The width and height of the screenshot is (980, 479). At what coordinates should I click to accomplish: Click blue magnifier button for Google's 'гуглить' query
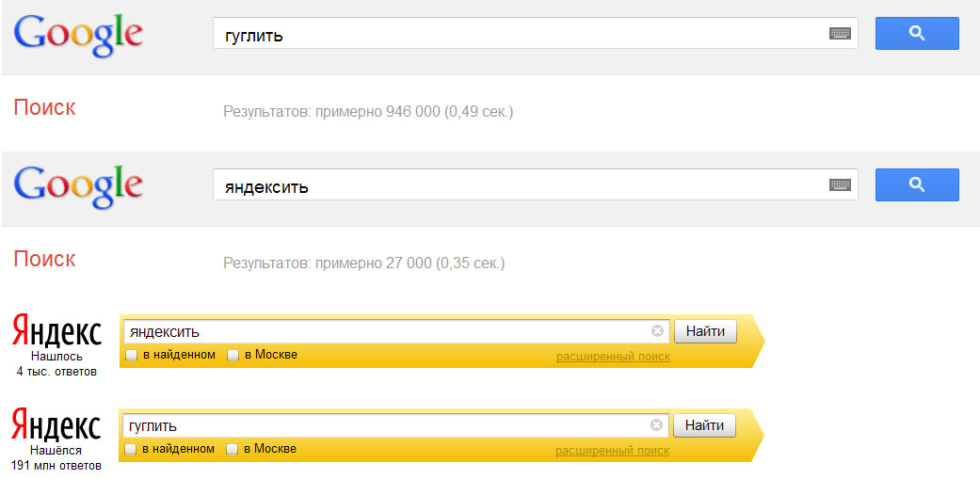[917, 33]
